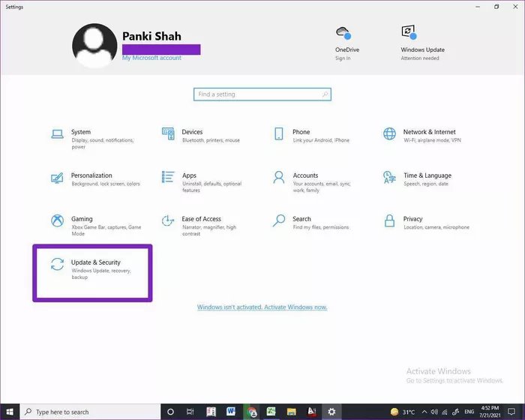
Task: Click the ENG language indicator in the tray
Action: click(469, 412)
